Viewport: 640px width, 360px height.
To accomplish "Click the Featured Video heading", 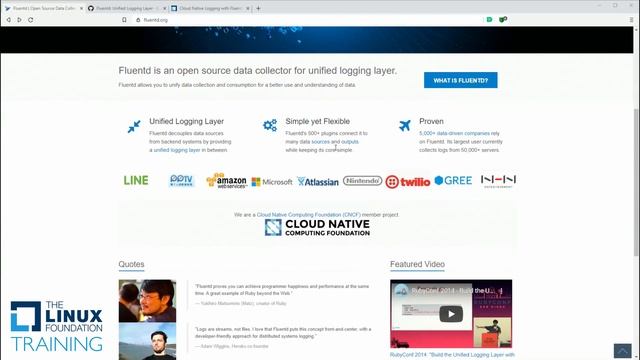I will tap(417, 264).
